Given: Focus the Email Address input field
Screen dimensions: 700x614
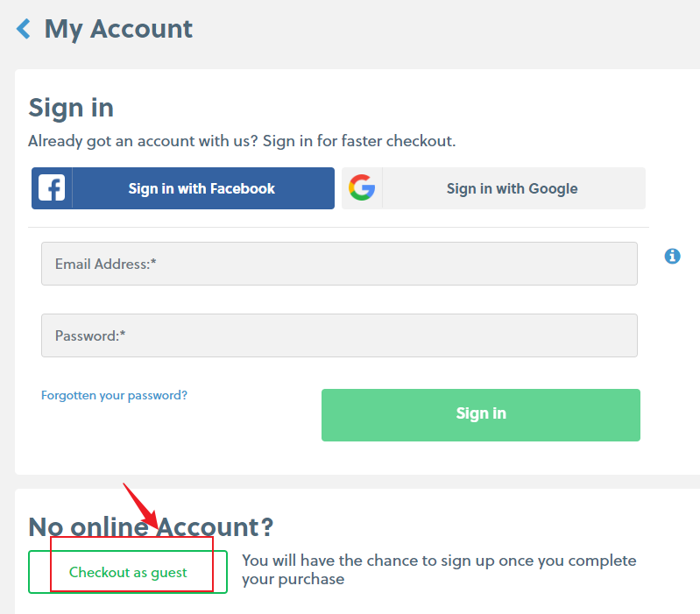Looking at the screenshot, I should point(339,264).
